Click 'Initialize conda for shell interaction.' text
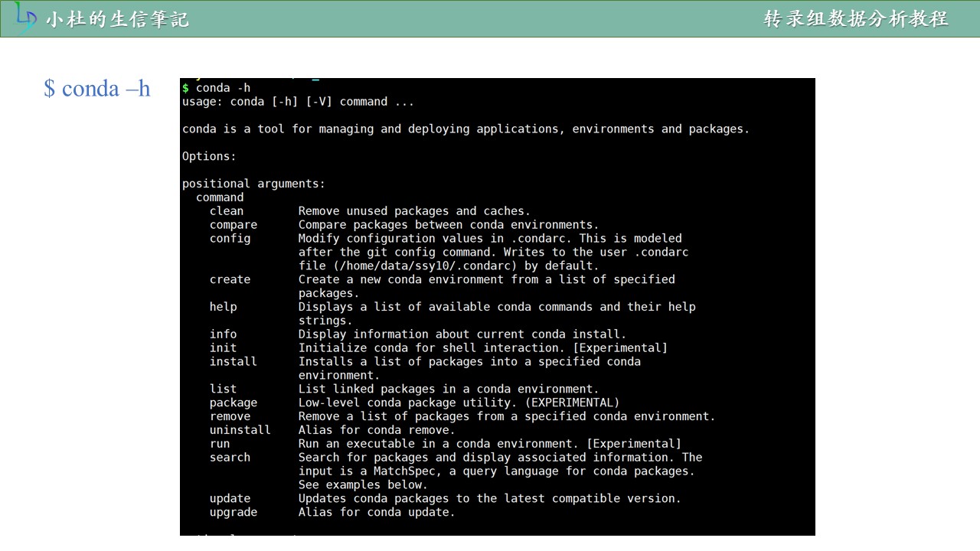 click(483, 348)
